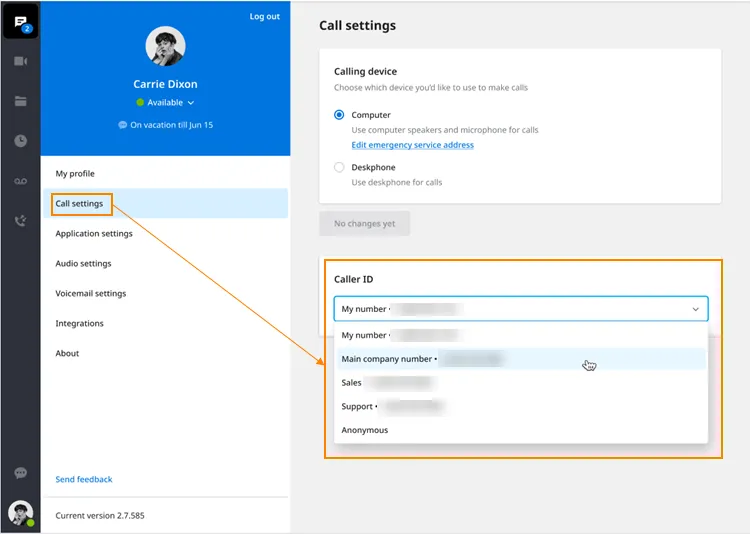Click the No changes yet button
Screen dimensions: 750x534
(364, 223)
